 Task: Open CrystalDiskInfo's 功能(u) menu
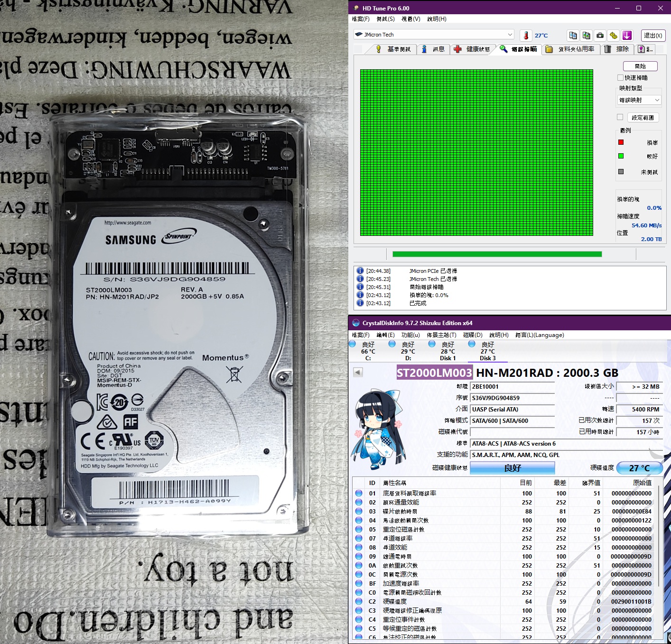410,335
